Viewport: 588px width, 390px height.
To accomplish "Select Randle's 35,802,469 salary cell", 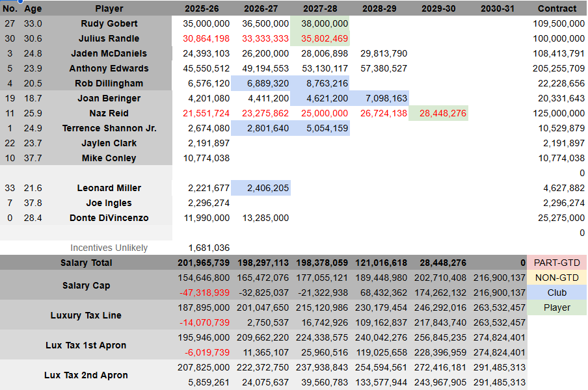I will tap(320, 38).
